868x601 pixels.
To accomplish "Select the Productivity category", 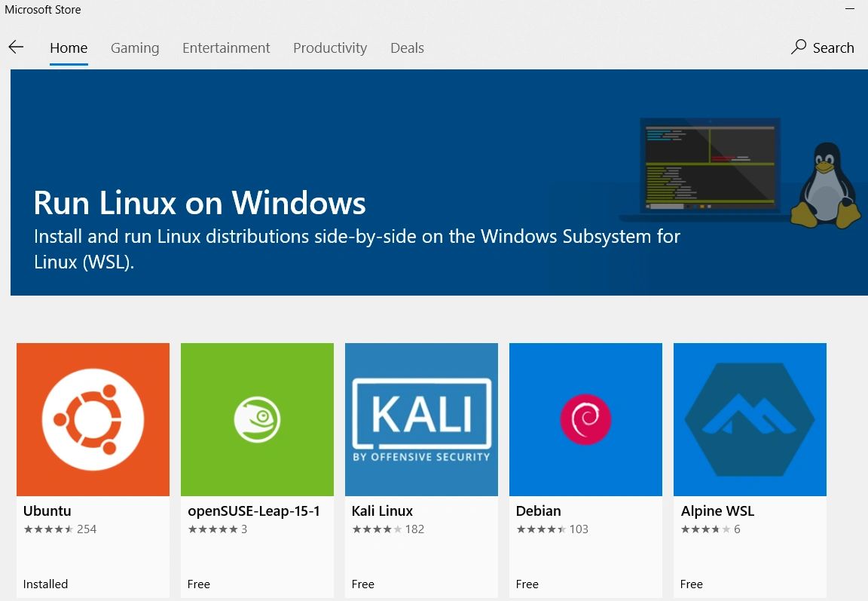I will 330,48.
